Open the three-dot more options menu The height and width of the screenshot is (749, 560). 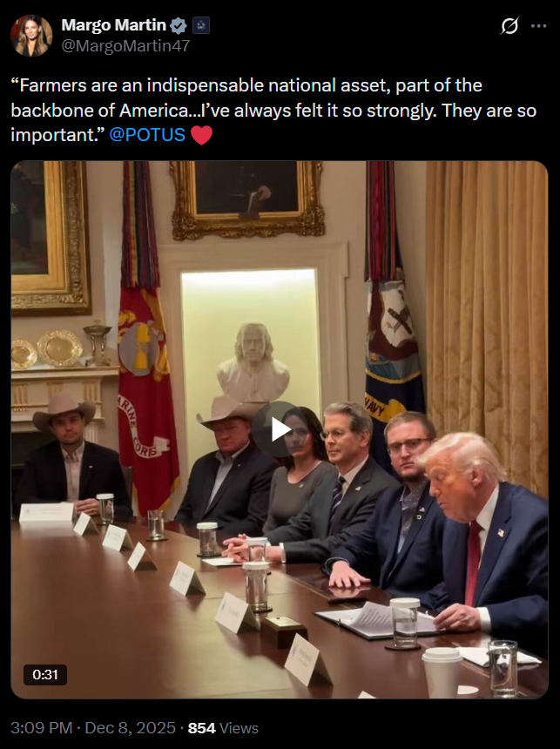coord(538,26)
